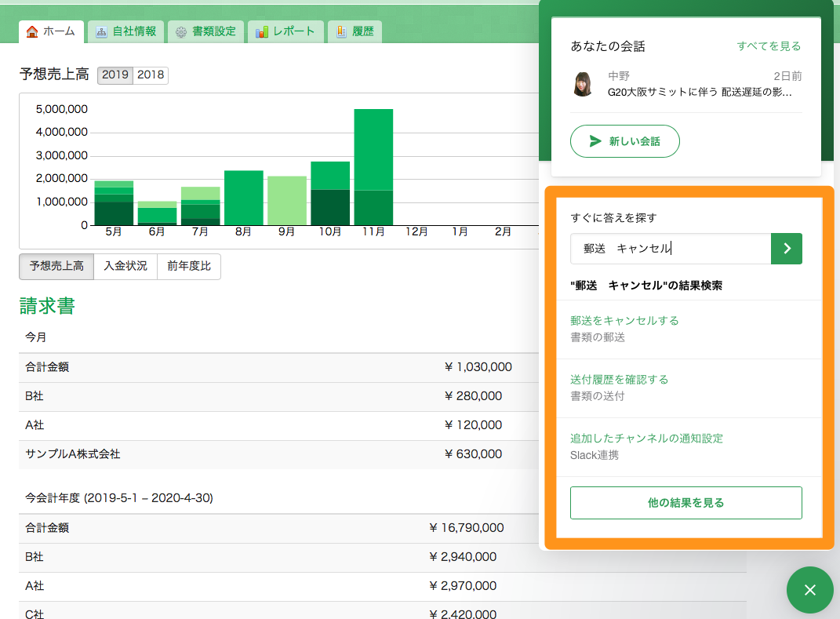Click the home house icon
This screenshot has width=840, height=619.
(x=32, y=31)
